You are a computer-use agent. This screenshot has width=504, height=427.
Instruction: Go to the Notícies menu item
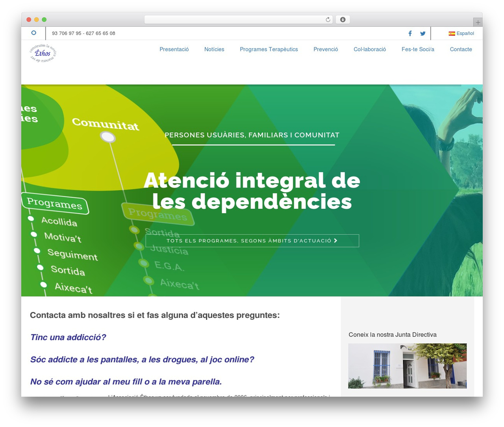214,49
